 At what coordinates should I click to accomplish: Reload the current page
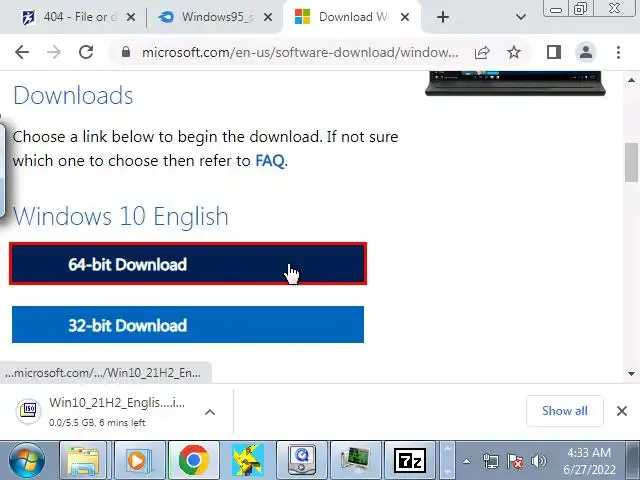[x=86, y=52]
